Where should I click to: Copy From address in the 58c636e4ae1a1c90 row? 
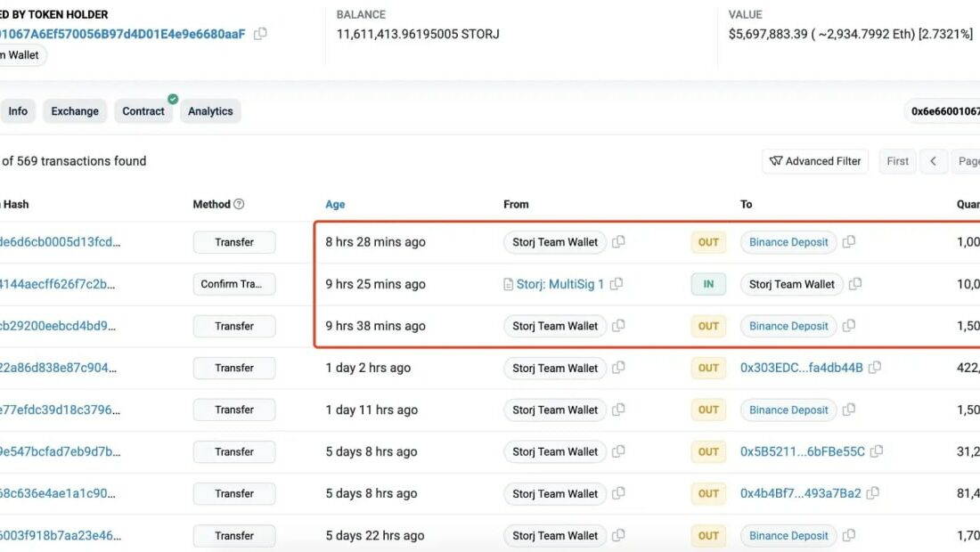coord(618,492)
